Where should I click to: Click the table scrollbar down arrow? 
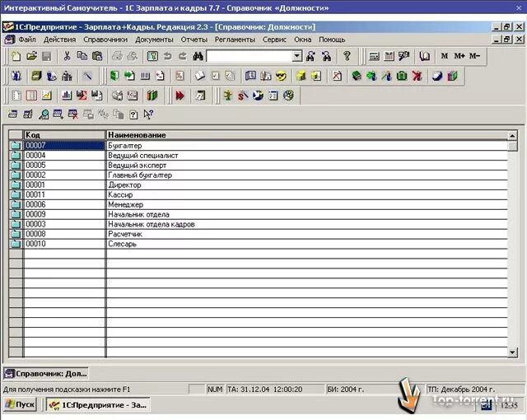click(x=512, y=352)
